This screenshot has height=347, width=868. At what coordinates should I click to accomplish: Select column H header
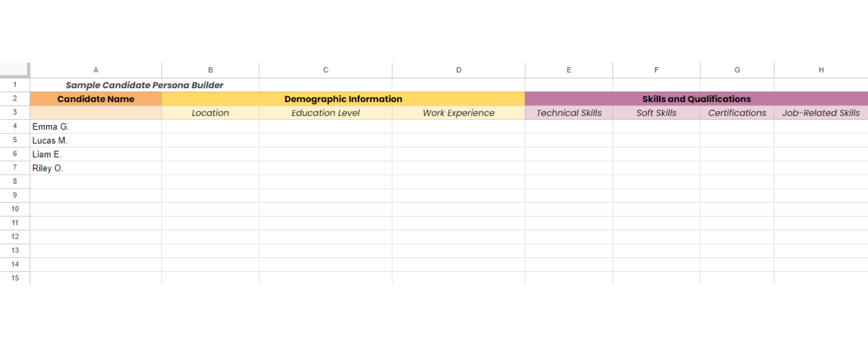(821, 70)
